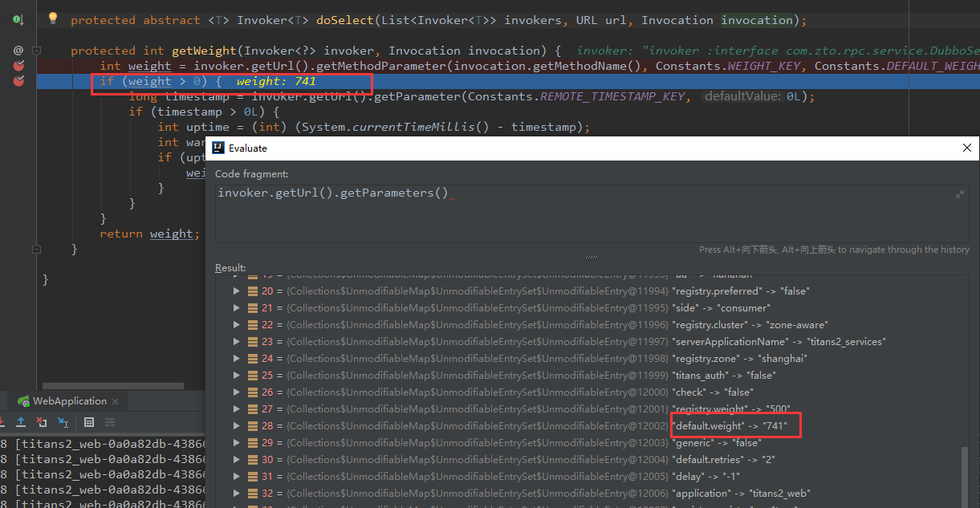Expand entry 28 default.weight
Viewport: 980px width, 508px height.
[237, 426]
